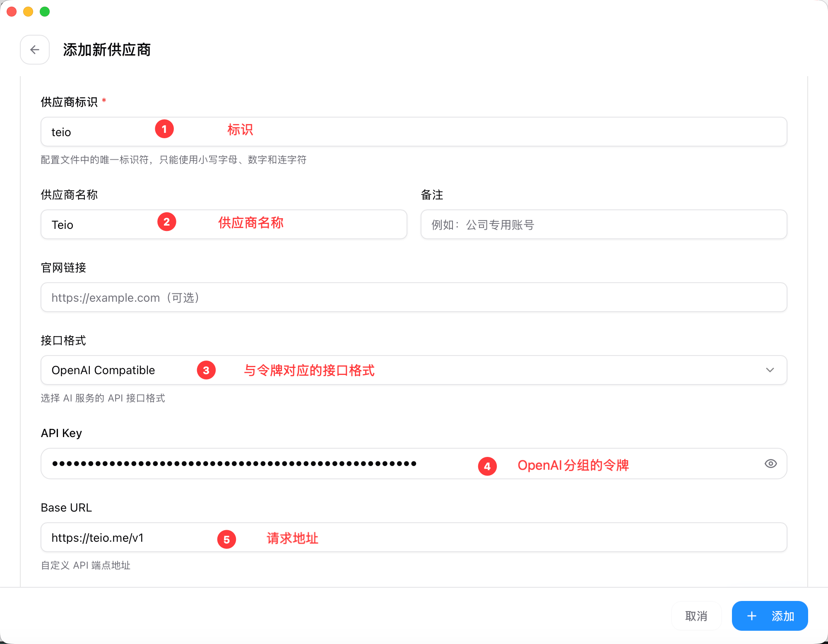Click the 官网链接 input field
828x644 pixels.
click(414, 297)
